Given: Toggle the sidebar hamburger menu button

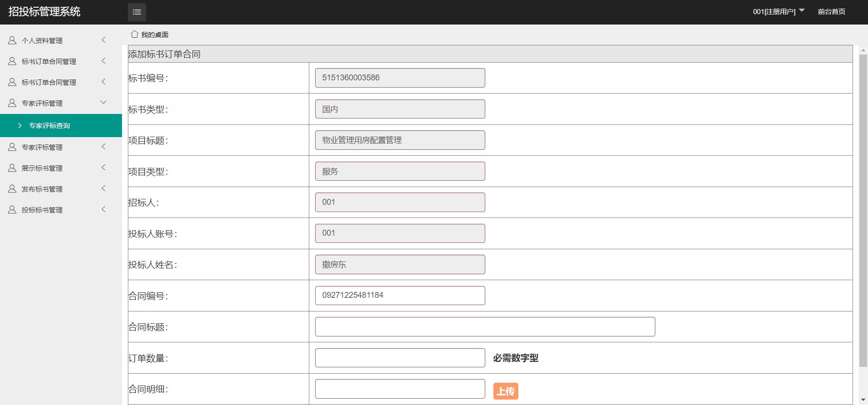Looking at the screenshot, I should [x=137, y=12].
